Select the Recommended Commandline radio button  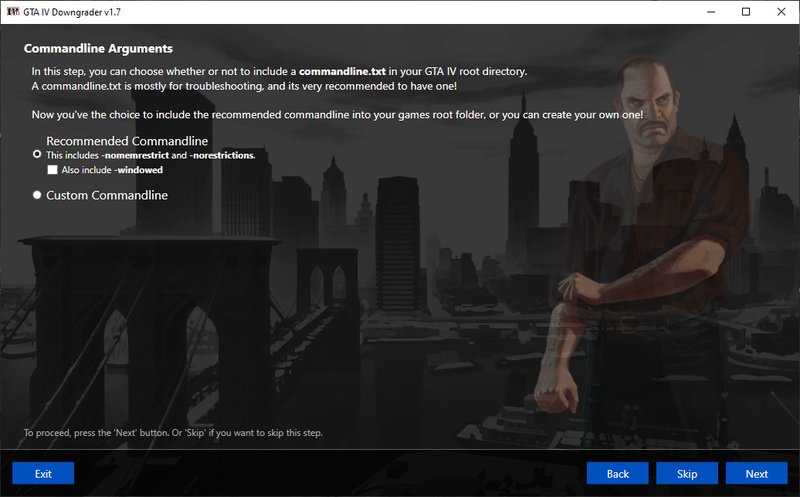point(37,154)
